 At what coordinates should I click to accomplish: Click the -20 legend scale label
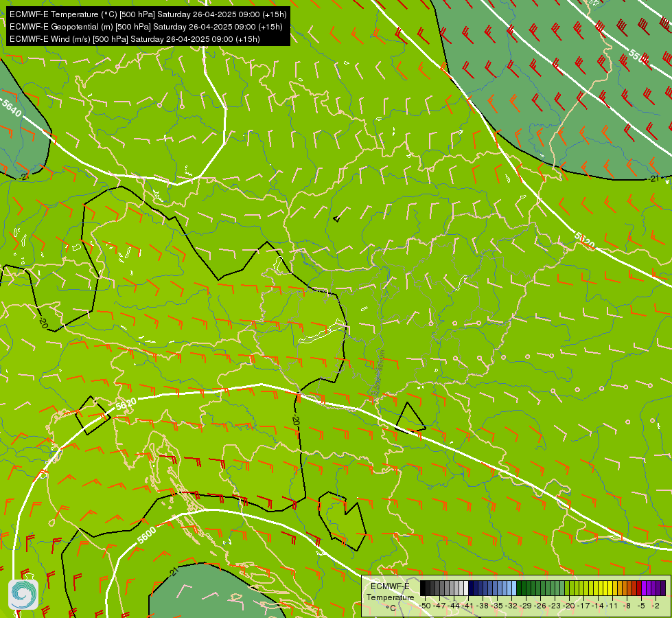click(x=569, y=606)
